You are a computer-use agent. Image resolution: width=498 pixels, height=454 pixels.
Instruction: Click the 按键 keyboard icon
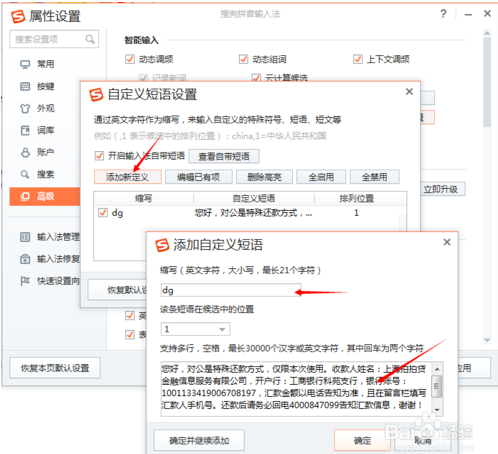pos(25,87)
